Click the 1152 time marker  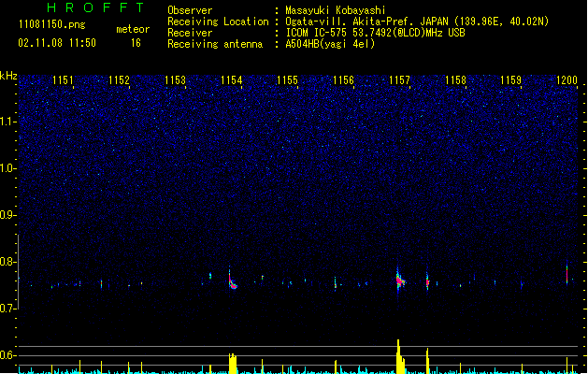[119, 79]
